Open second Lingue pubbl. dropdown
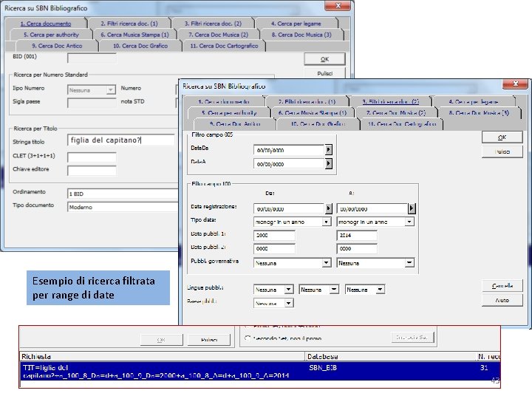Viewport: 532px width, 399px height. [x=334, y=290]
